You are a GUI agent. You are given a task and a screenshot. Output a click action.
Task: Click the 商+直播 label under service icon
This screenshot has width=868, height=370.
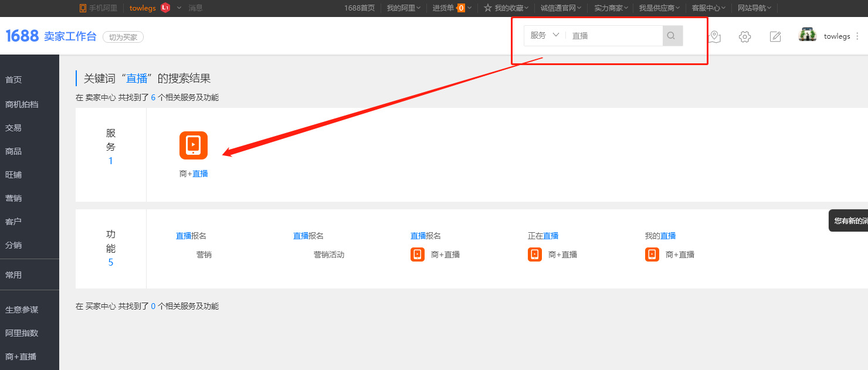coord(194,174)
